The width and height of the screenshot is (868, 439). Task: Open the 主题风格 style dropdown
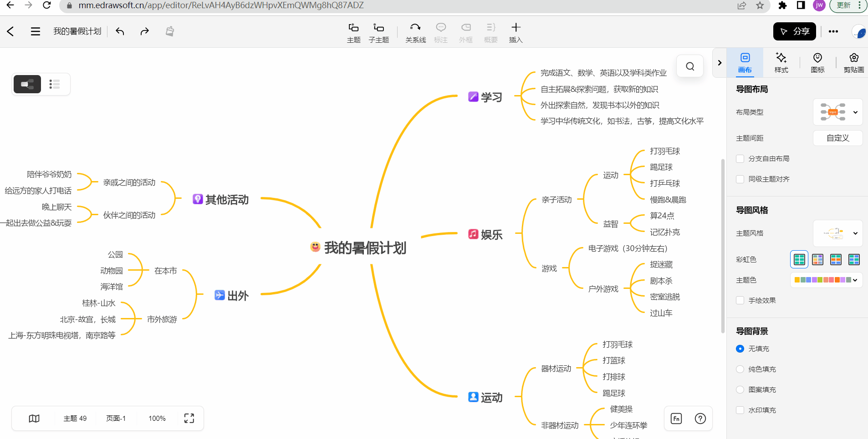click(x=837, y=233)
